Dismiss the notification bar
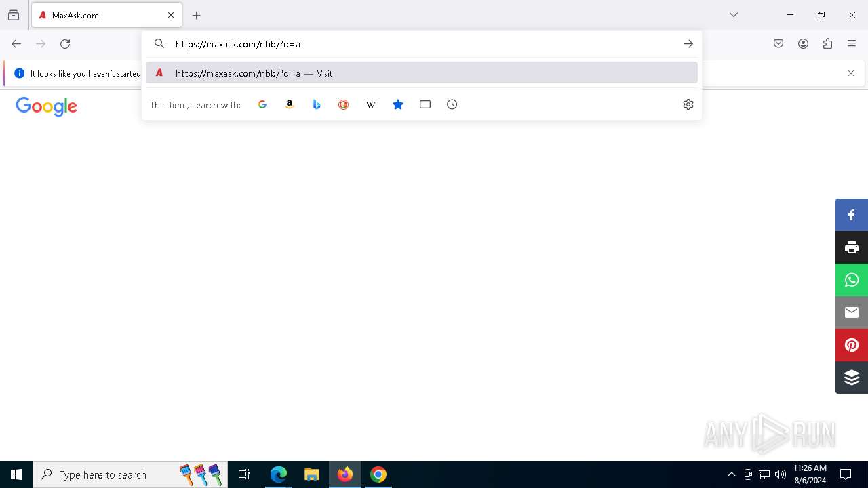The width and height of the screenshot is (868, 488). (x=851, y=73)
